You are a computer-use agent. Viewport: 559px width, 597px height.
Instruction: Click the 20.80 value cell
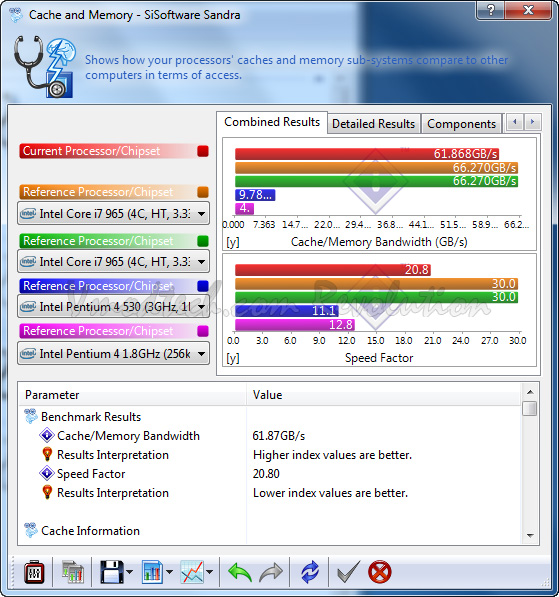[266, 474]
